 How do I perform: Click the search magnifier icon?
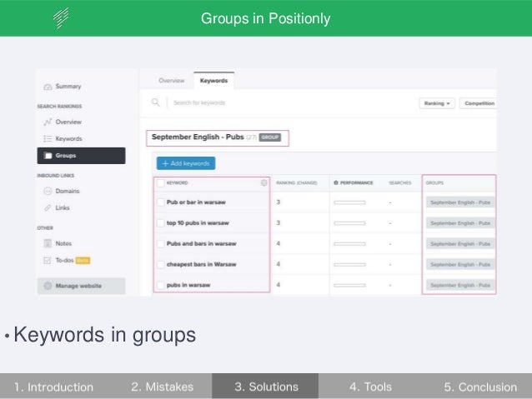click(x=155, y=102)
